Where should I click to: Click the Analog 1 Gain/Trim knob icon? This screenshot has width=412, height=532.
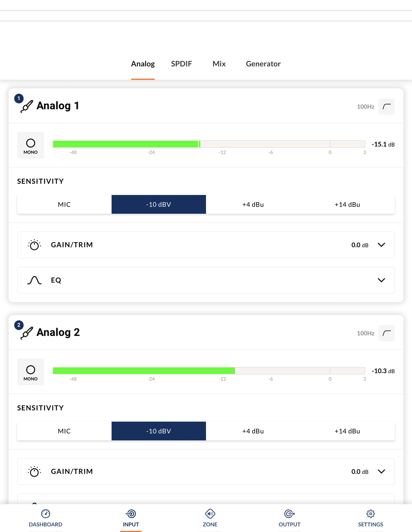[x=34, y=245]
